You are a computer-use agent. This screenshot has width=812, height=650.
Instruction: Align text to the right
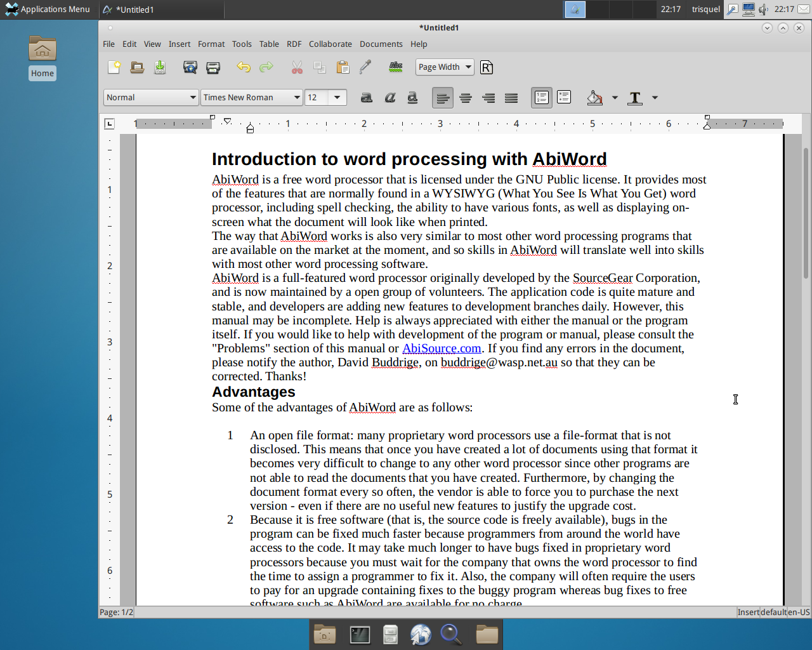[488, 98]
